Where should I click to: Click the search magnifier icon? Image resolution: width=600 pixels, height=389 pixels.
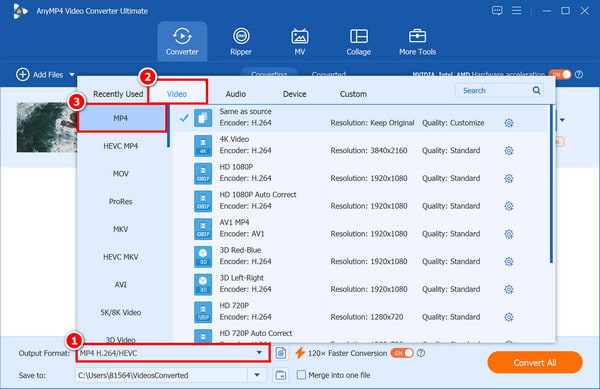(x=536, y=90)
